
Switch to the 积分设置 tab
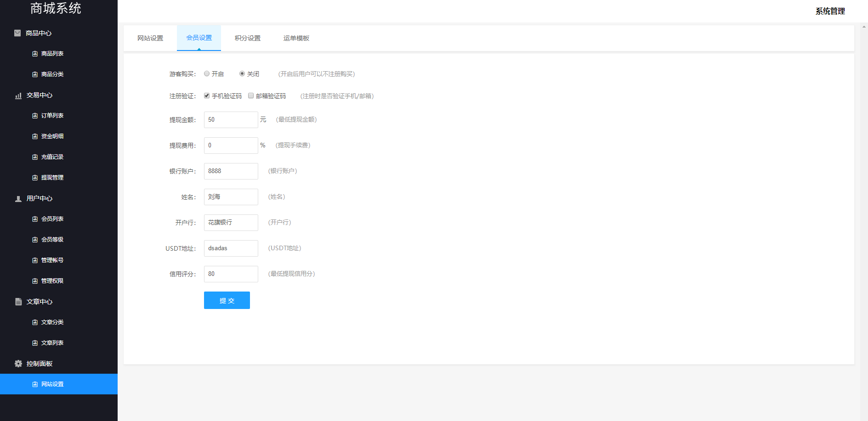247,38
